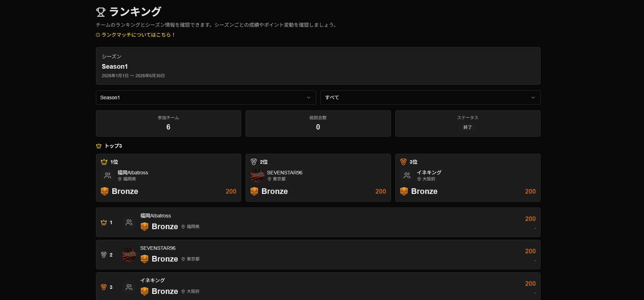Click 200 points in 1位 card
The width and height of the screenshot is (644, 300).
[231, 191]
